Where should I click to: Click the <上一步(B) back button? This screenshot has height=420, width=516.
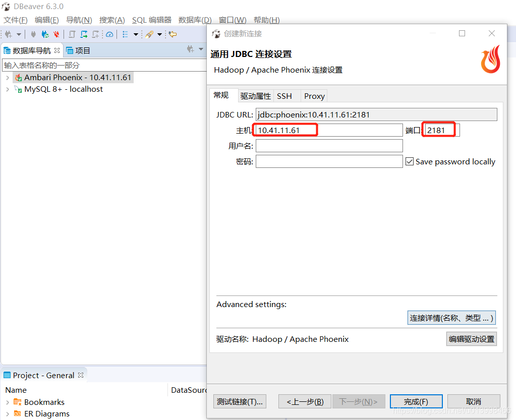pyautogui.click(x=305, y=401)
